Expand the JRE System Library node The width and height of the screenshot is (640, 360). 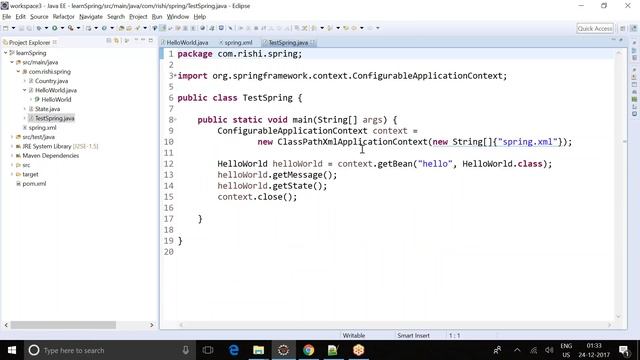pos(12,147)
